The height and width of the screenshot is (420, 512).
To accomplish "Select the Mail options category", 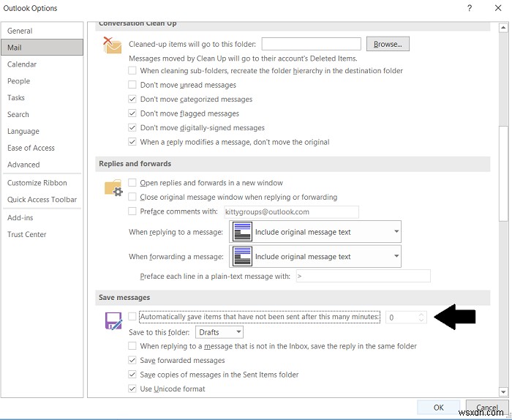I will click(x=42, y=48).
